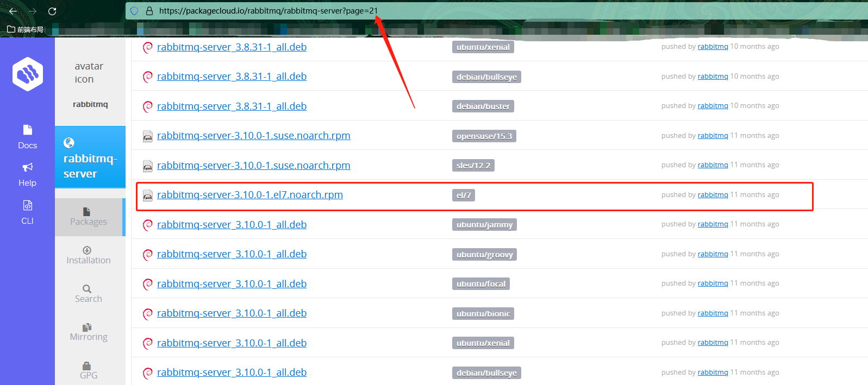Open the Installation menu item
868x385 pixels.
point(89,255)
